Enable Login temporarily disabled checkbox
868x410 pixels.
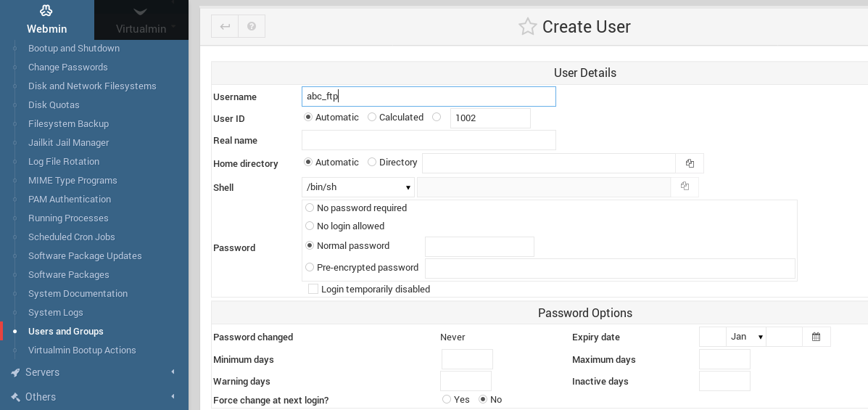tap(313, 289)
